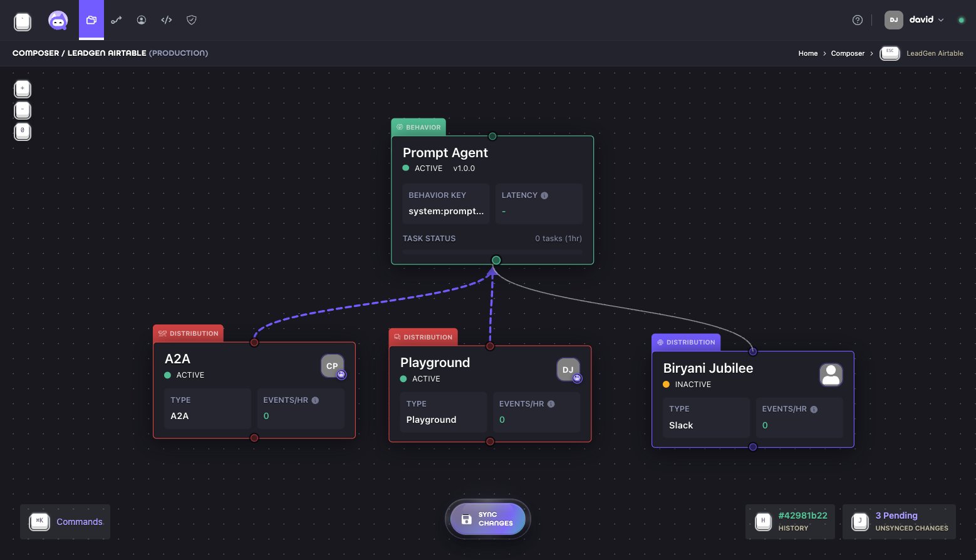Go to Composer breadcrumb link
The width and height of the screenshot is (976, 560).
[x=848, y=53]
